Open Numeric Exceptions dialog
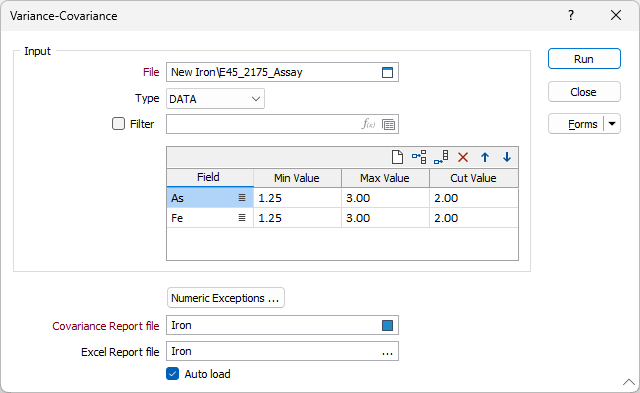This screenshot has width=640, height=393. click(226, 298)
